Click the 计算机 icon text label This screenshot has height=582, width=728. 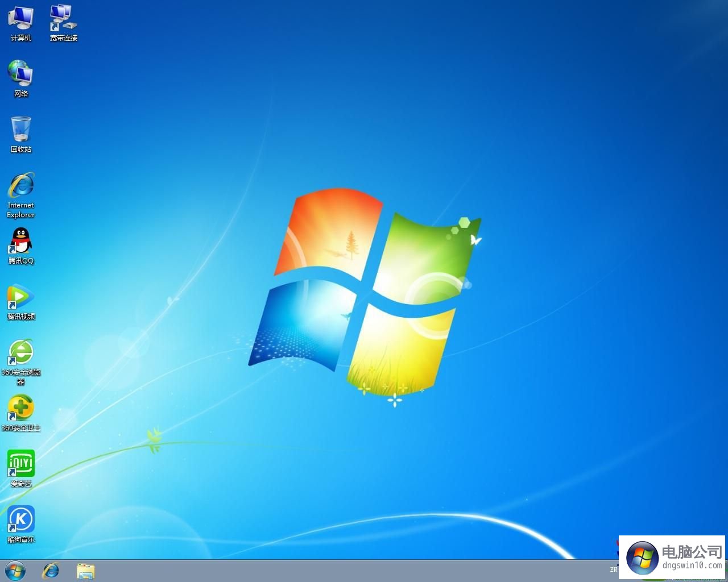tap(20, 38)
